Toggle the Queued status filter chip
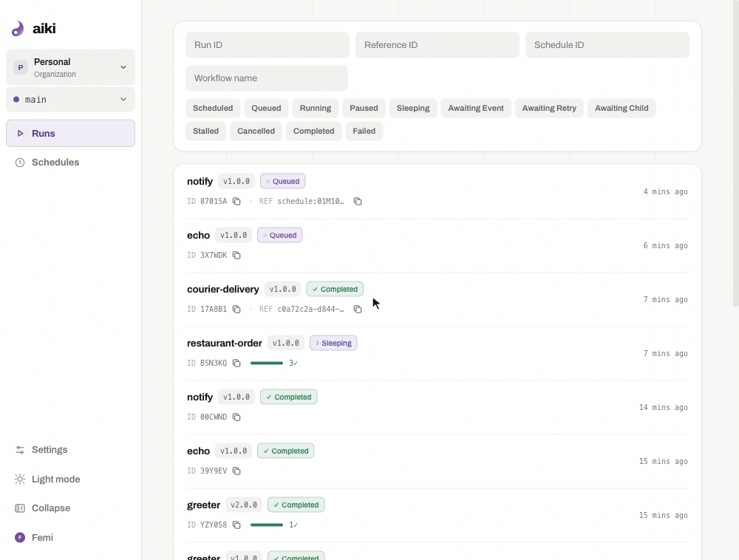Image resolution: width=739 pixels, height=560 pixels. 266,109
